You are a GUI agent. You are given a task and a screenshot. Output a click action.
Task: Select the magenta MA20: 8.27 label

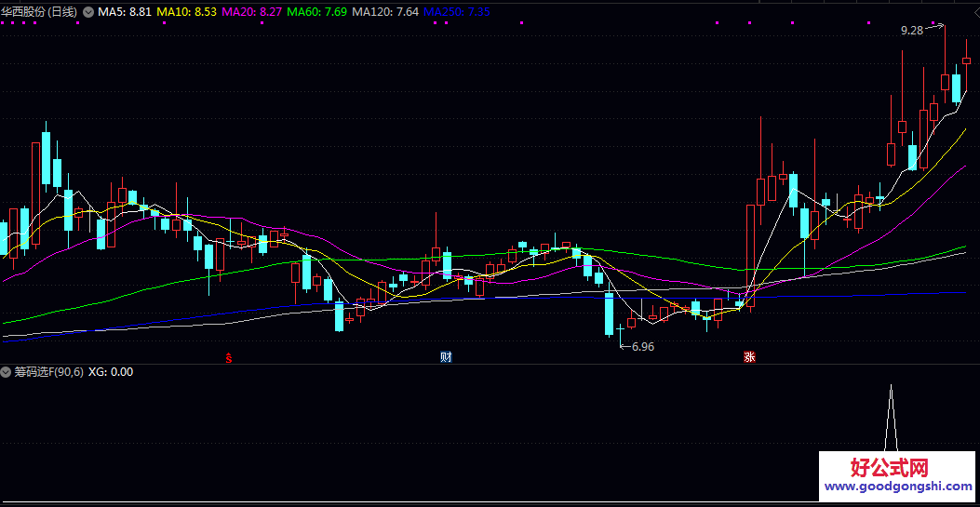coord(252,11)
